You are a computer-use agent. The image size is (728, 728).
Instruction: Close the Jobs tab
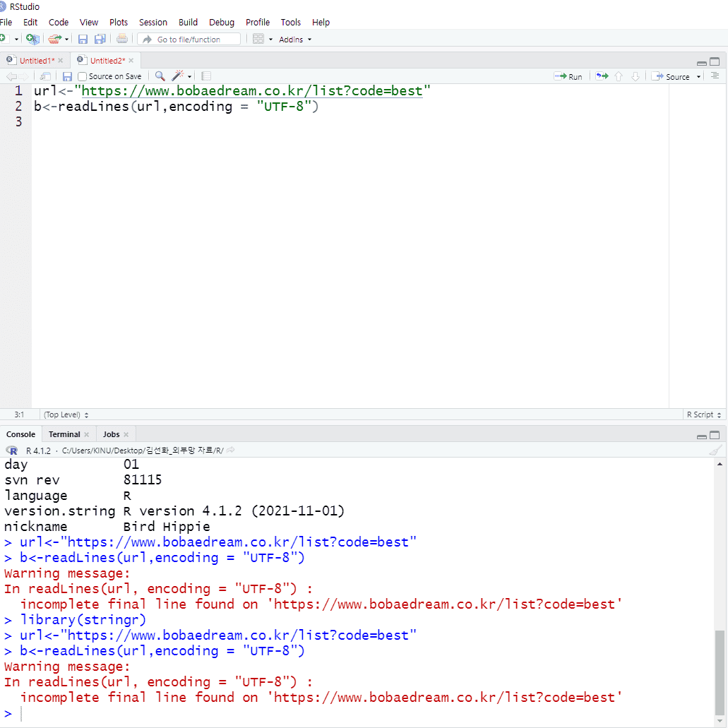point(126,434)
